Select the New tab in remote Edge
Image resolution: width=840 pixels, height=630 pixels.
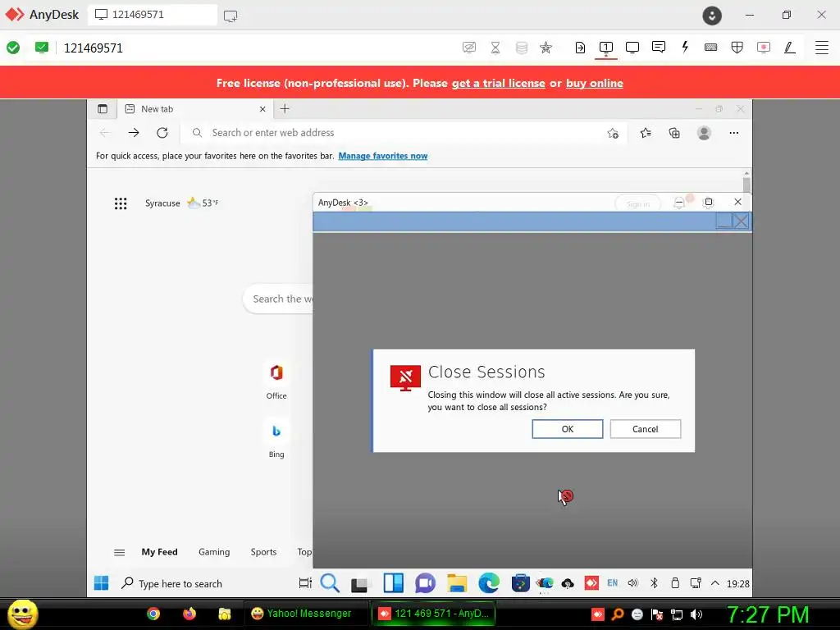coord(195,109)
